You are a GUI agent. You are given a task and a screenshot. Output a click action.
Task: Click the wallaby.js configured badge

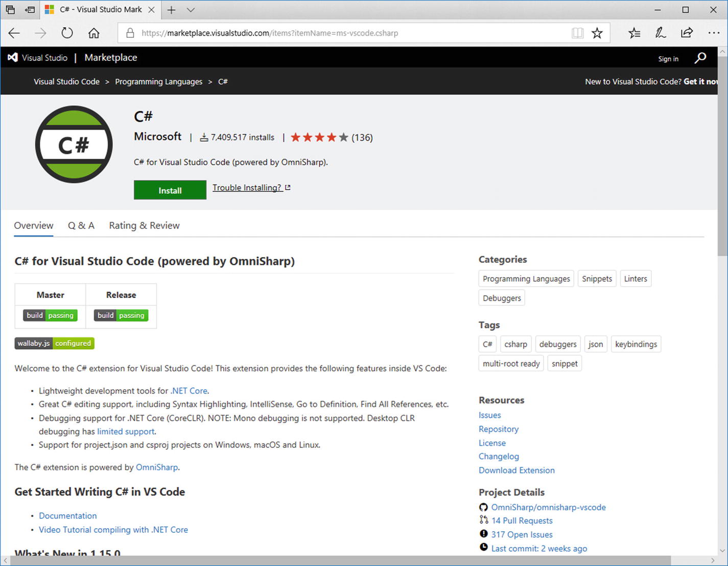coord(55,343)
